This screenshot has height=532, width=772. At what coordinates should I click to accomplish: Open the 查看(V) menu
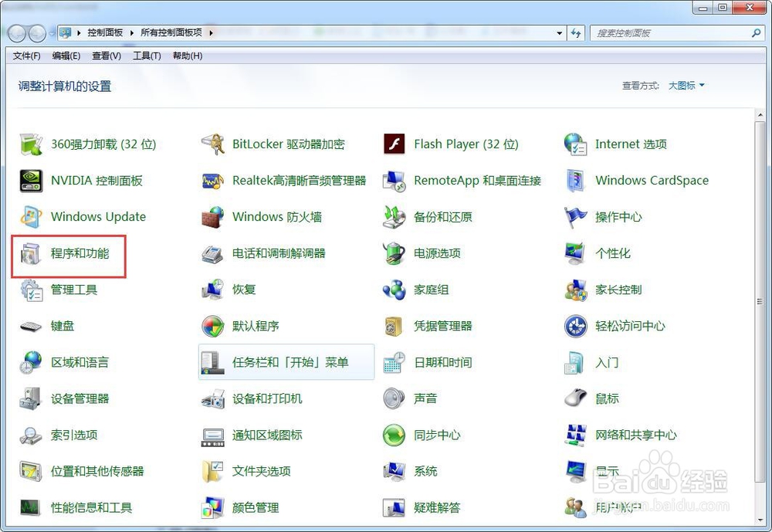pos(106,56)
